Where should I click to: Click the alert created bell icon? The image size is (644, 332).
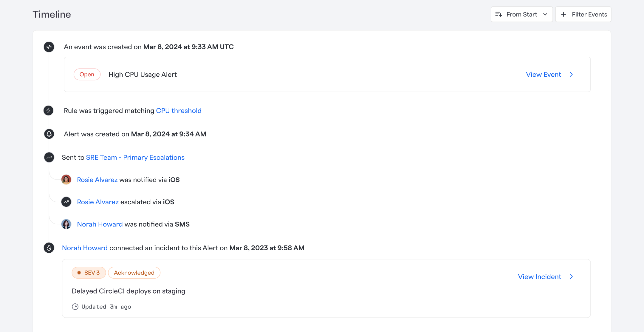coord(49,134)
